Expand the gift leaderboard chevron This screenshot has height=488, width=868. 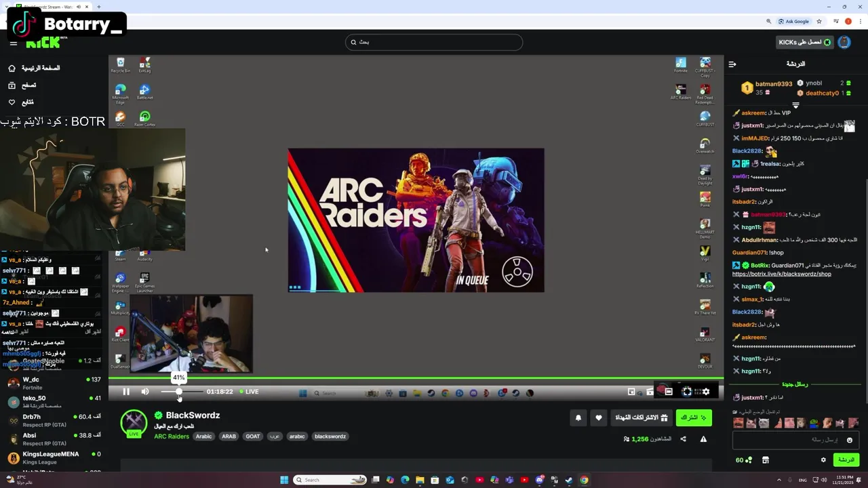click(795, 106)
